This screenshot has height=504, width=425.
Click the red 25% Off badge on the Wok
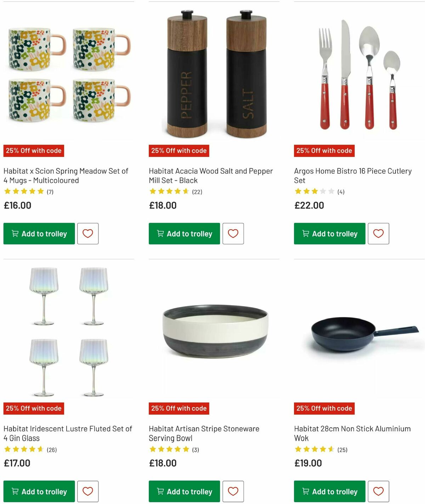pos(324,408)
